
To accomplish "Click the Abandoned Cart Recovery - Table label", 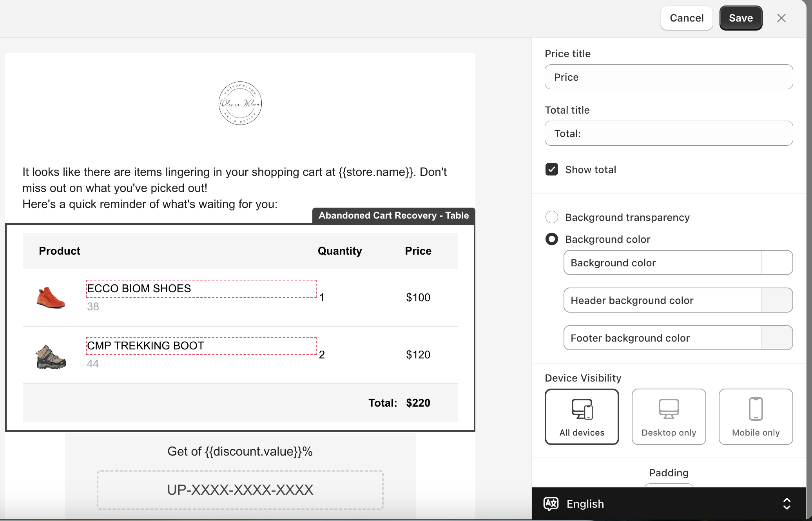I will pos(393,216).
